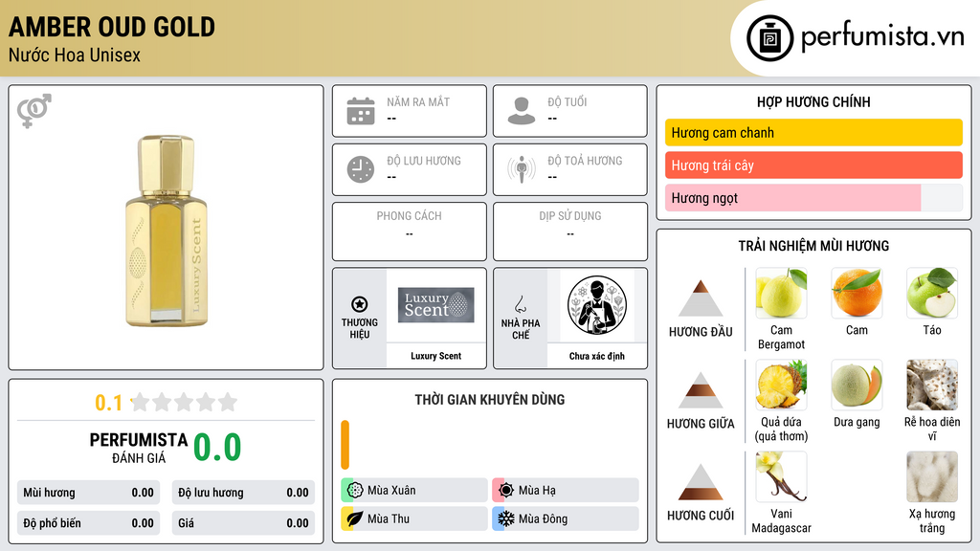
Task: Click the Vani Madagascar note thumbnail
Action: pos(781,476)
